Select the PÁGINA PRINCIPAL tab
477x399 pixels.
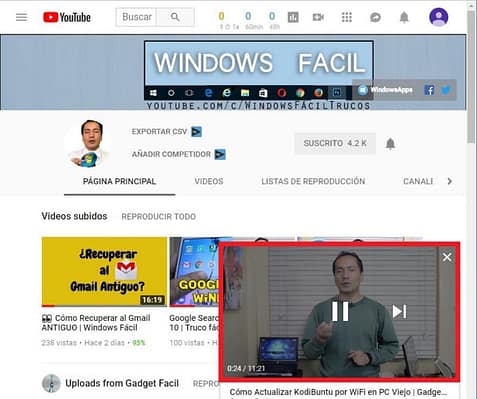(x=119, y=181)
